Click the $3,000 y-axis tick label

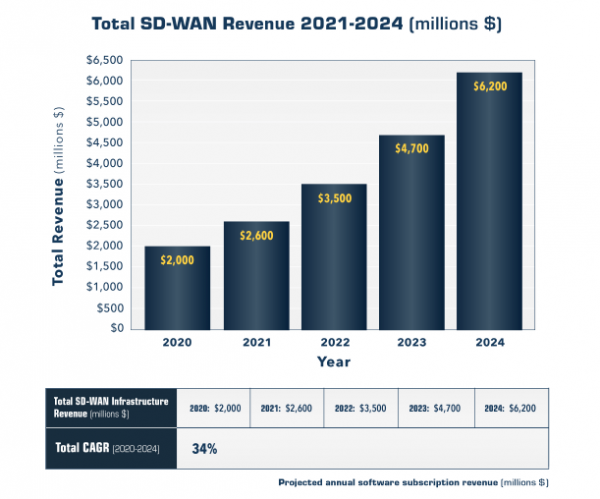point(104,204)
